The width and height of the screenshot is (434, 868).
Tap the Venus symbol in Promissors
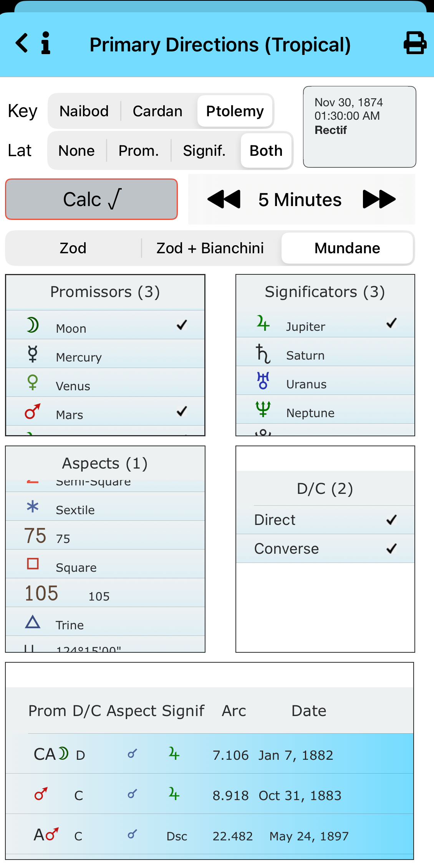33,383
